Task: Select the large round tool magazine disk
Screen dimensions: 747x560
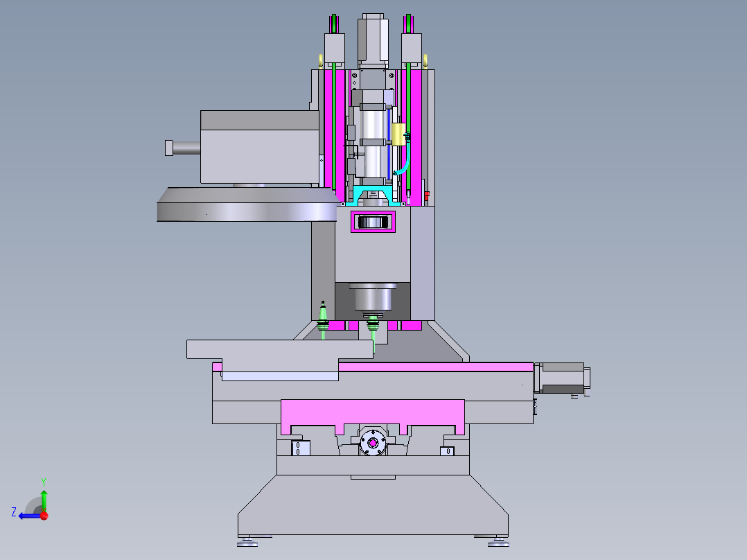Action: (248, 204)
